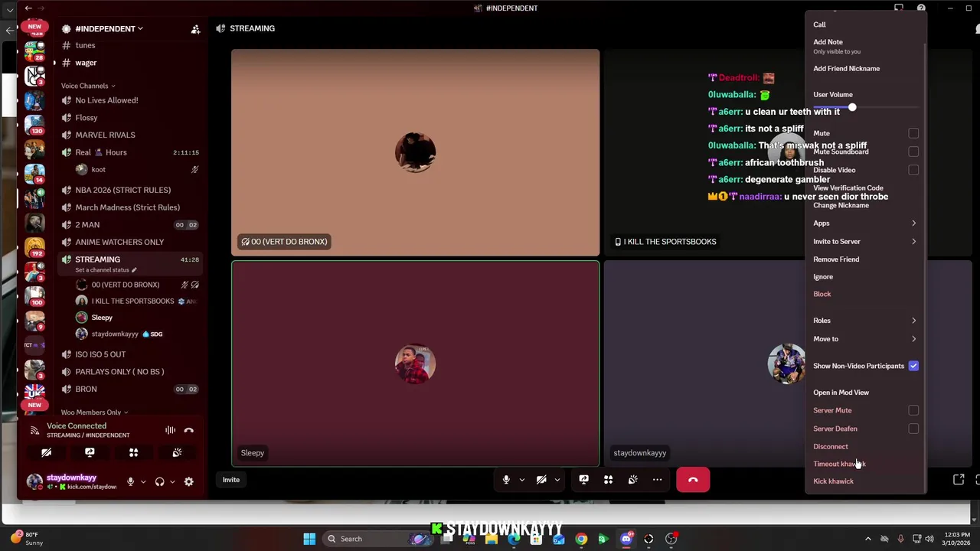980x551 pixels.
Task: Click the taskbar Search box
Action: tap(377, 539)
